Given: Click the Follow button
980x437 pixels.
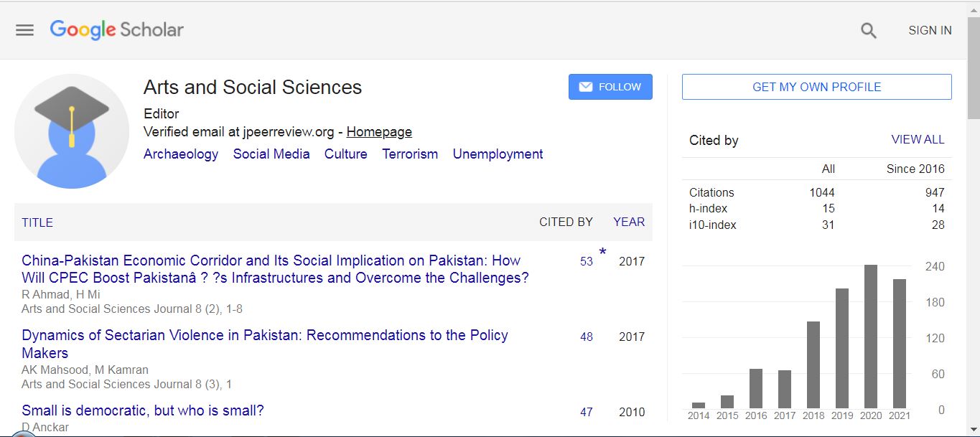Looking at the screenshot, I should 610,87.
